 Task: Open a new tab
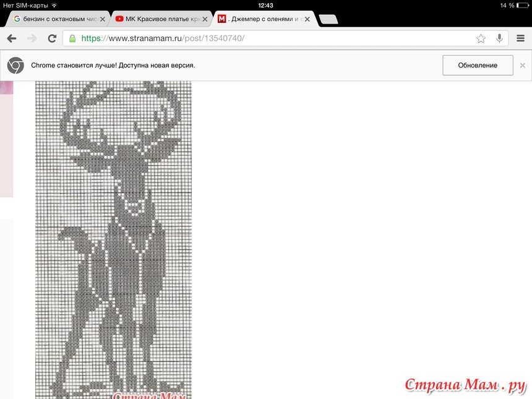[x=328, y=19]
